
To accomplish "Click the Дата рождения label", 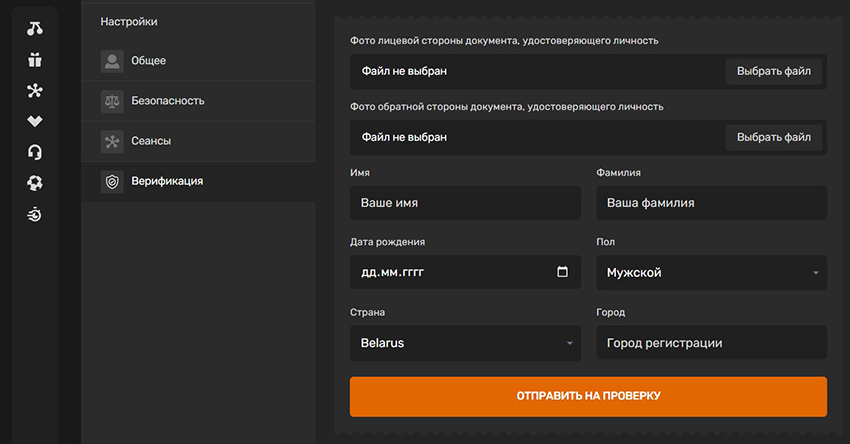I will coord(387,242).
